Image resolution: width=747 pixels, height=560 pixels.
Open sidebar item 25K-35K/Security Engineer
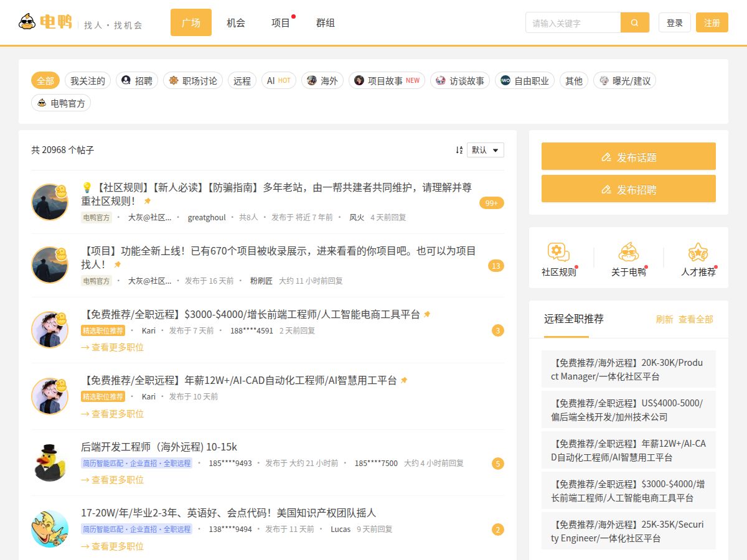coord(629,531)
